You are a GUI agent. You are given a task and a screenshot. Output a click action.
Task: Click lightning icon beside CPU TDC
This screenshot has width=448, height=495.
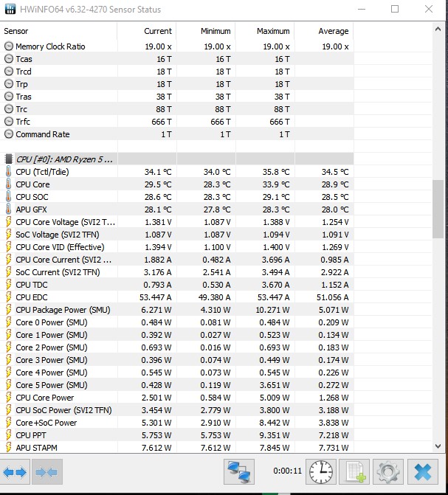[x=9, y=285]
